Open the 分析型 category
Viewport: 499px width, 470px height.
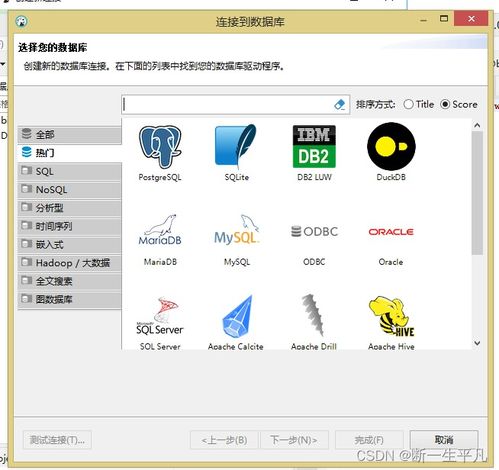[x=70, y=208]
